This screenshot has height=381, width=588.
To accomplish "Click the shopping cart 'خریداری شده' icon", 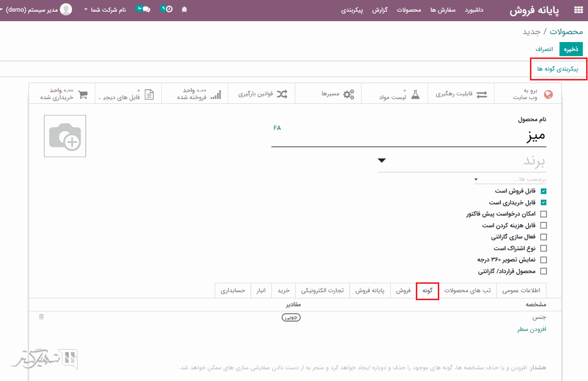I will pos(83,94).
